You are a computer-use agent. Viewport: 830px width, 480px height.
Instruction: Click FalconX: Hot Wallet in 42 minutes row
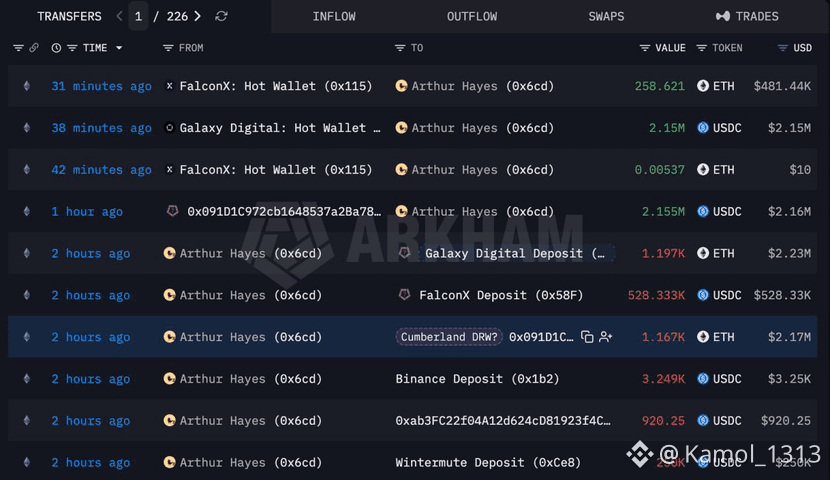click(x=276, y=170)
